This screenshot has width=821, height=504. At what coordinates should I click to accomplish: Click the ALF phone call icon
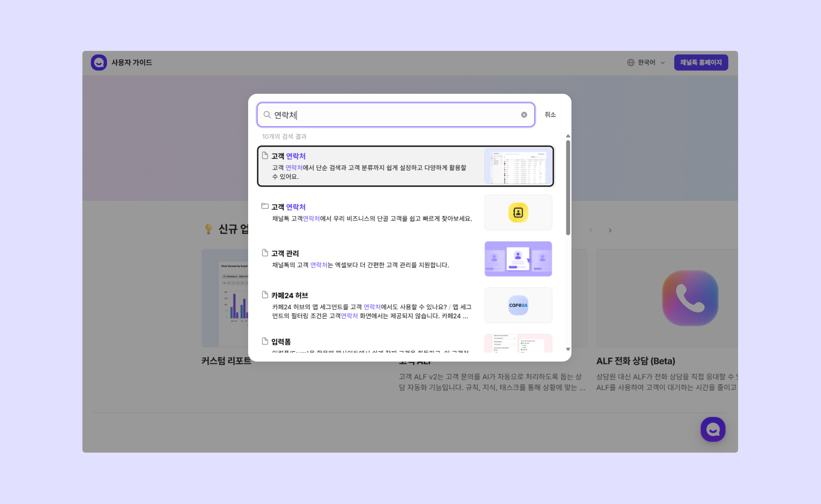coord(690,298)
